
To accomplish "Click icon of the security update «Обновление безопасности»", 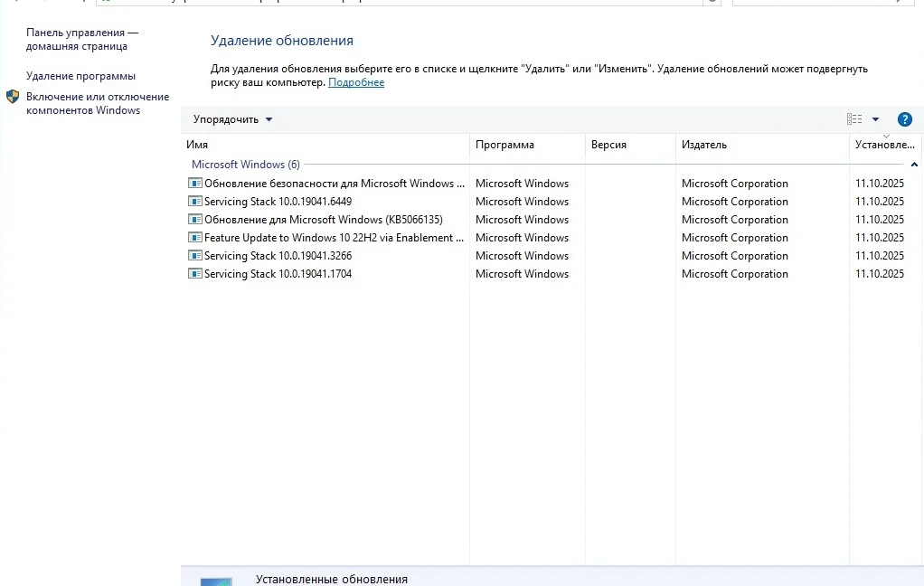I will (x=194, y=184).
